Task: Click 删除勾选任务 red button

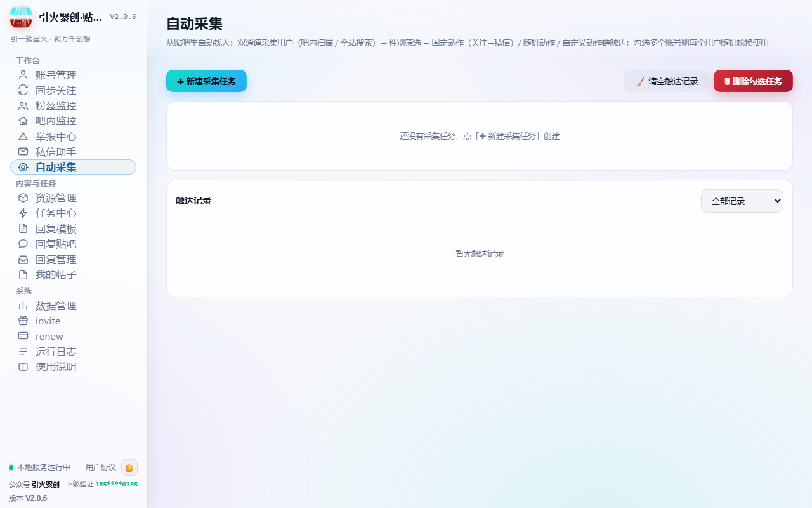Action: click(753, 81)
